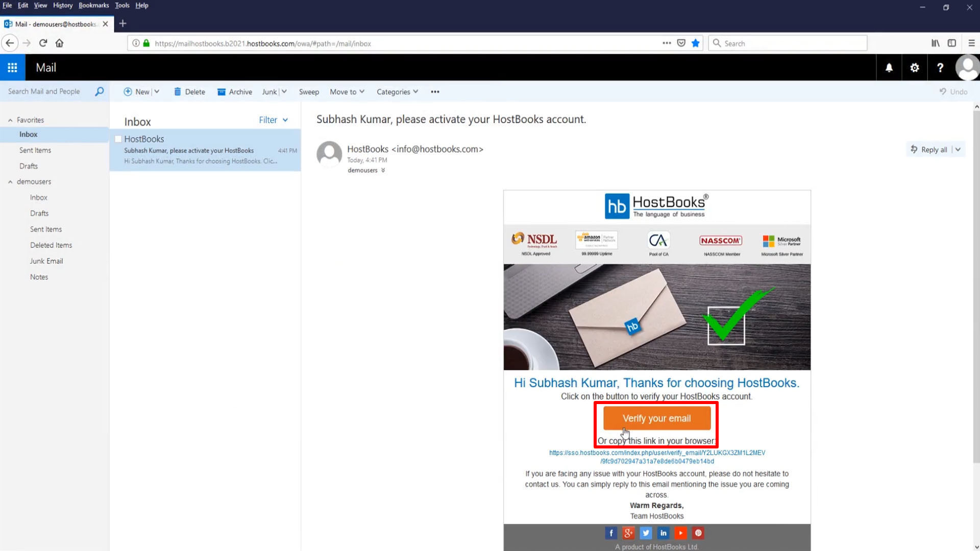Click the browser forward arrow
This screenshot has width=980, height=551.
tap(27, 43)
